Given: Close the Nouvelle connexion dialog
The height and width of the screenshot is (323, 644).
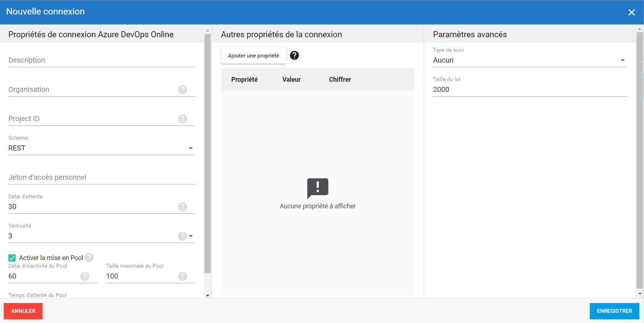Looking at the screenshot, I should tap(631, 12).
